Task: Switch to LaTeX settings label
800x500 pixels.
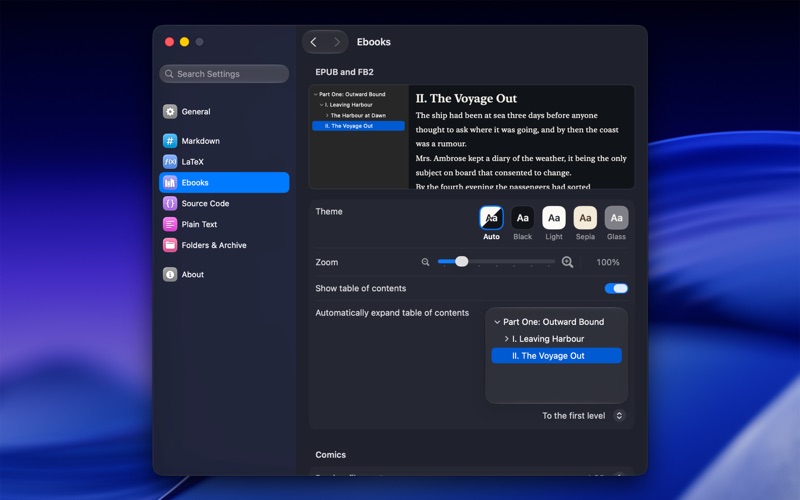Action: coord(192,162)
